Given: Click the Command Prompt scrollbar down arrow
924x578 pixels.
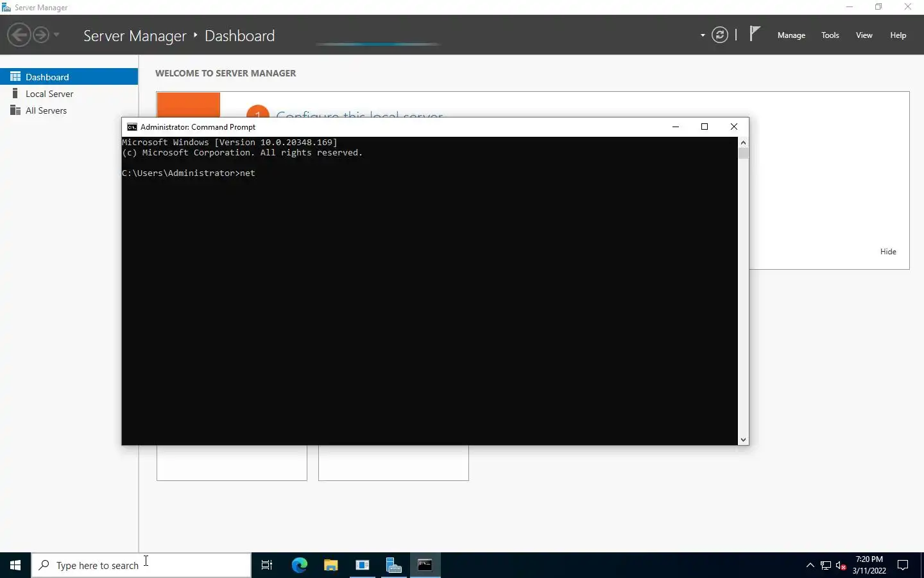Looking at the screenshot, I should pos(743,440).
